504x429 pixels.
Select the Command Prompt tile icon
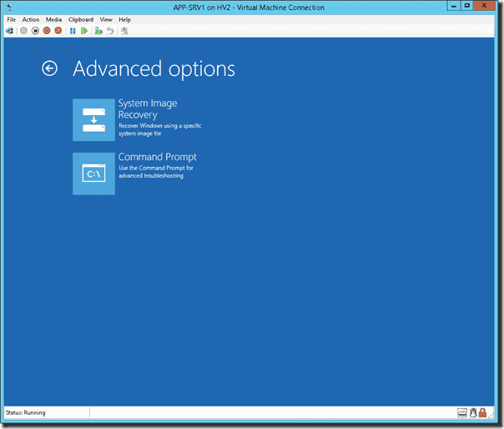[93, 174]
